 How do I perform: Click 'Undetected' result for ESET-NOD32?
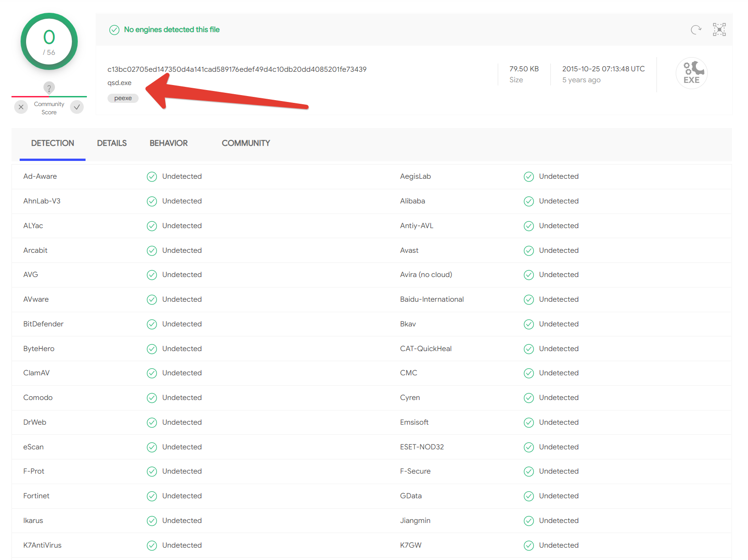559,447
